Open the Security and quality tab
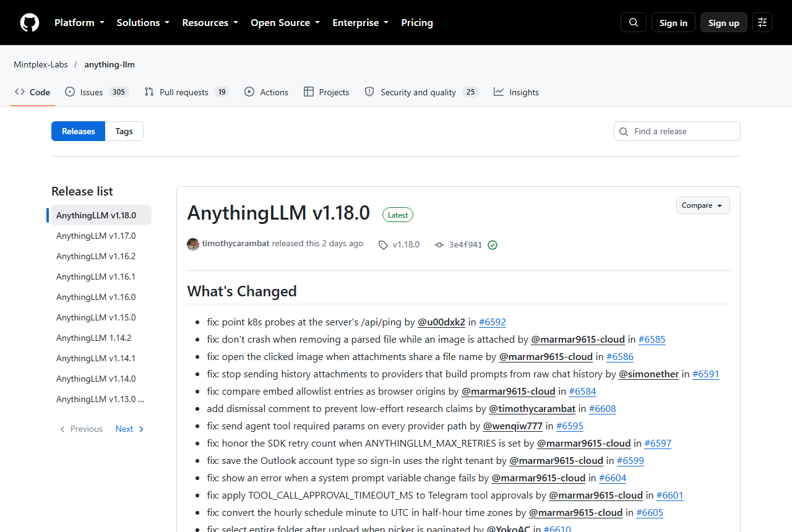This screenshot has width=792, height=532. [x=421, y=92]
